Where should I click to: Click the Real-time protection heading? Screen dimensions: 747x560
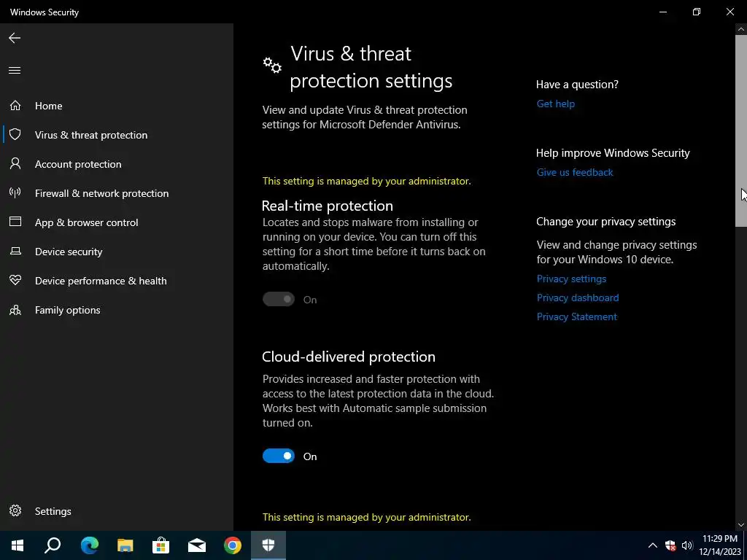(328, 206)
